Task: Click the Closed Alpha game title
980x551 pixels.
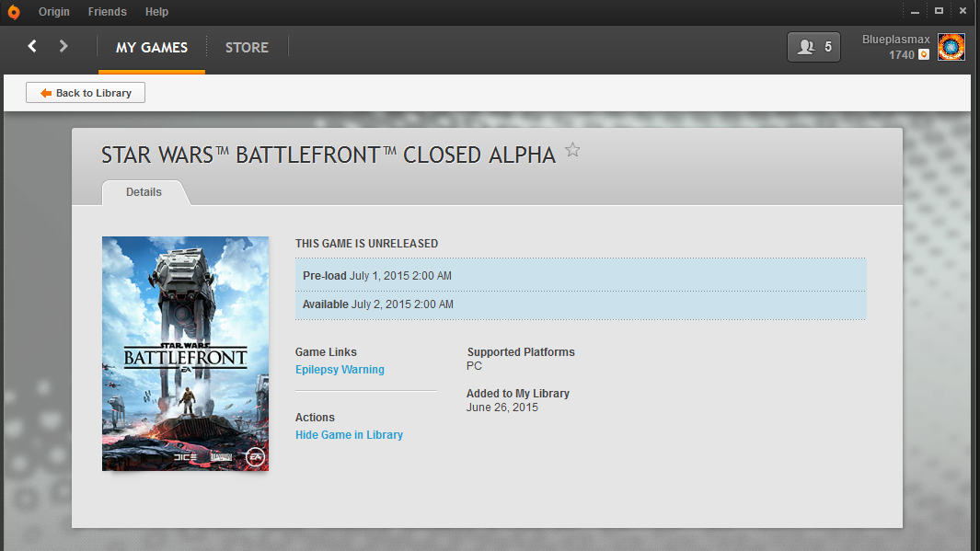Action: (x=329, y=155)
